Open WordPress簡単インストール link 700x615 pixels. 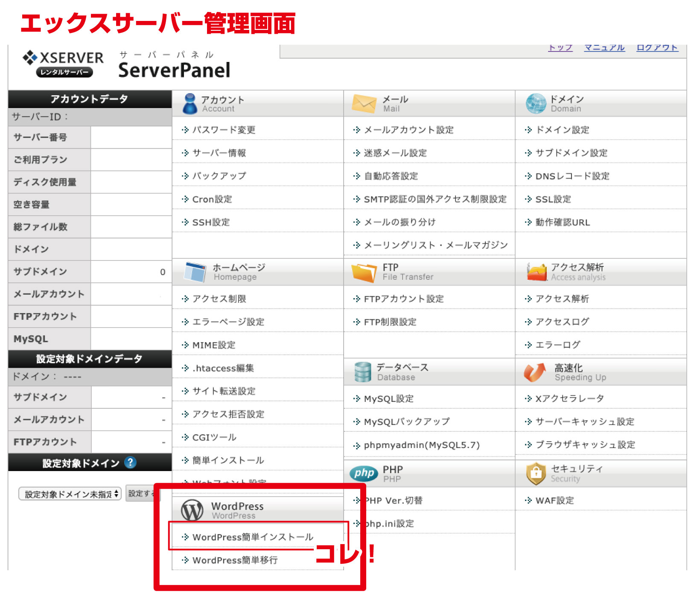[x=253, y=537]
